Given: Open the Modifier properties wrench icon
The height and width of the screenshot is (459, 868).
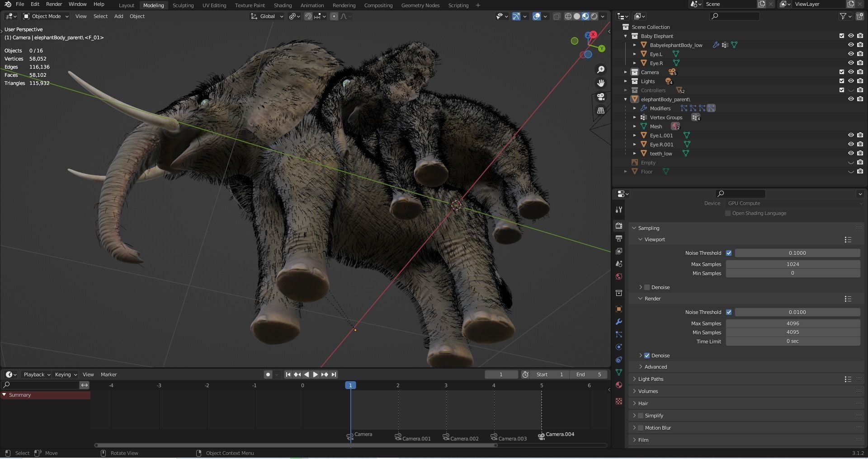Looking at the screenshot, I should point(619,322).
